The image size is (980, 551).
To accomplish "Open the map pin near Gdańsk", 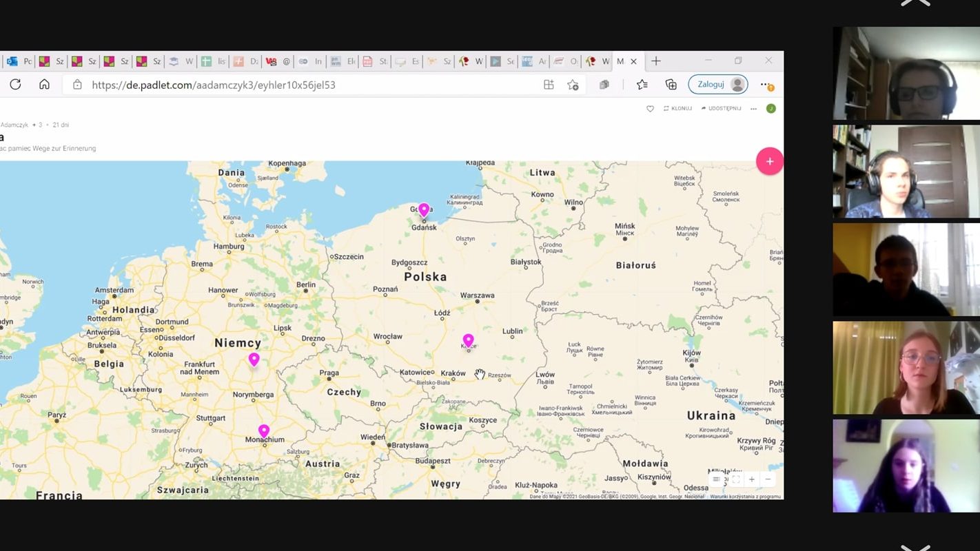I will pyautogui.click(x=424, y=209).
